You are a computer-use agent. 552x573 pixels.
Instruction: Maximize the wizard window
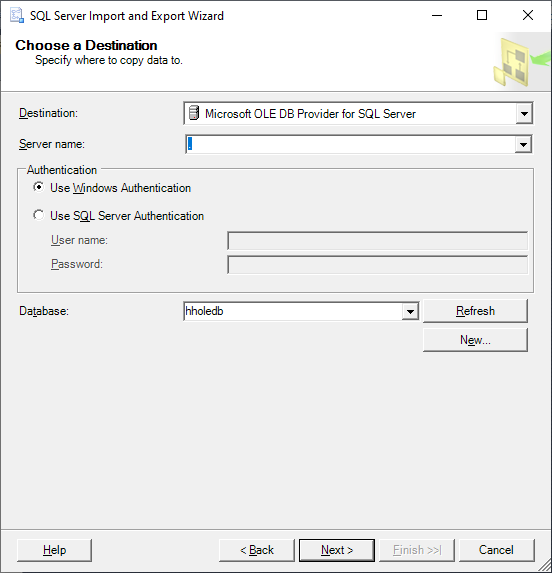click(x=482, y=15)
